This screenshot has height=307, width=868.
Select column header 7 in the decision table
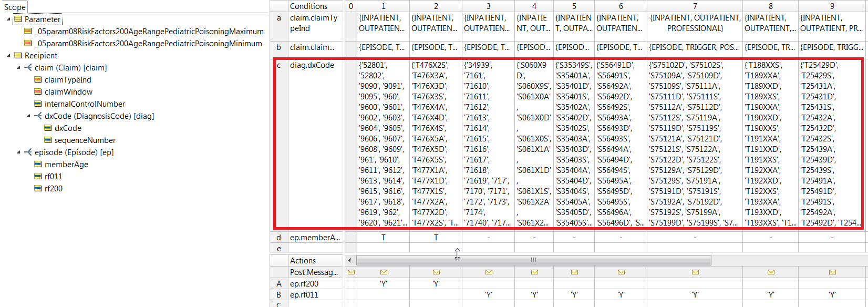pos(695,6)
